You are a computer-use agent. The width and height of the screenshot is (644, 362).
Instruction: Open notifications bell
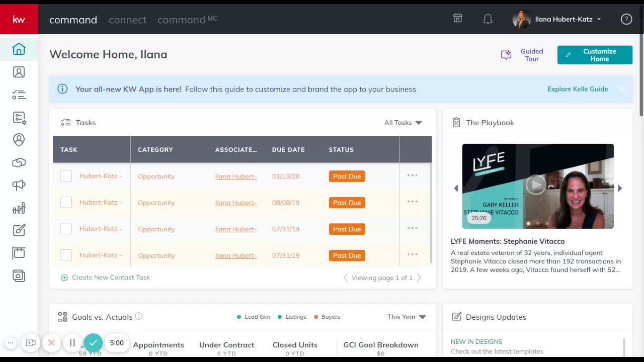point(488,19)
